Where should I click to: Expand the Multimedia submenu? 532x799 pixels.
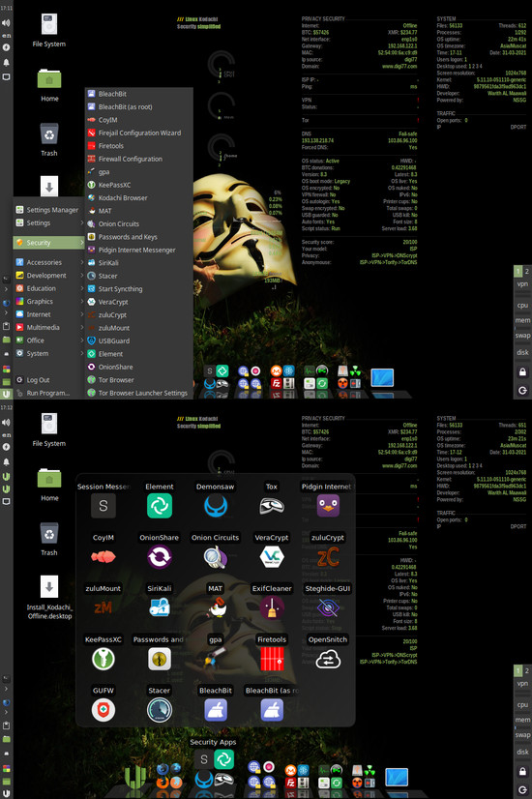click(x=49, y=327)
